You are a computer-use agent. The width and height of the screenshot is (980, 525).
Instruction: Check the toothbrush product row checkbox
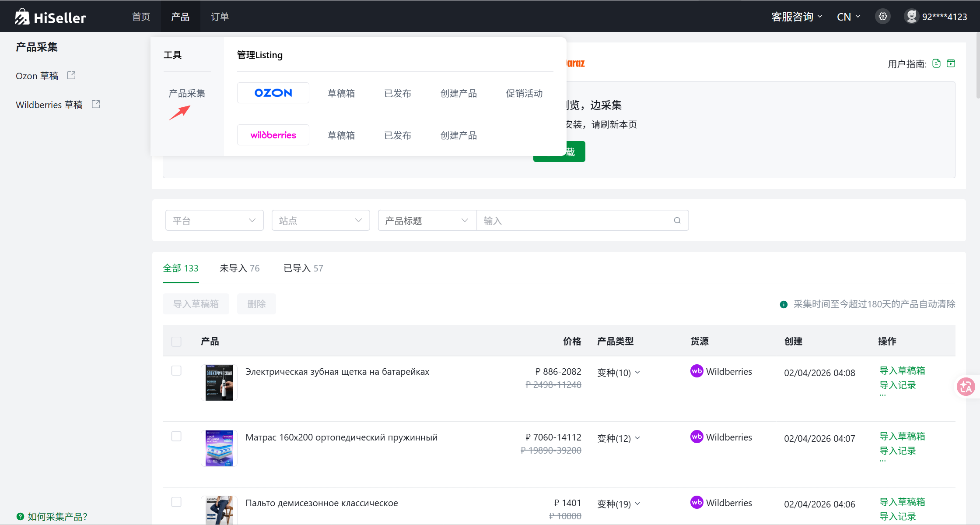point(176,371)
